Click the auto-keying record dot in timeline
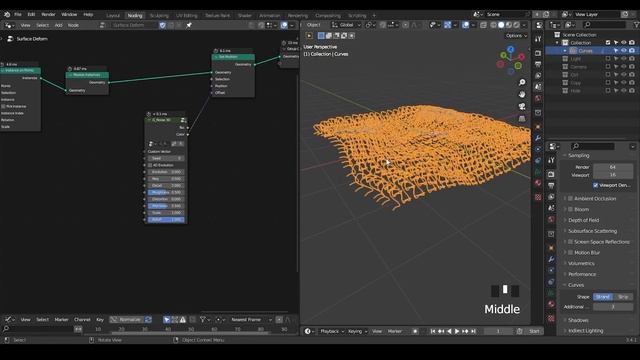Viewport: 640px width, 360px height. pyautogui.click(x=415, y=331)
